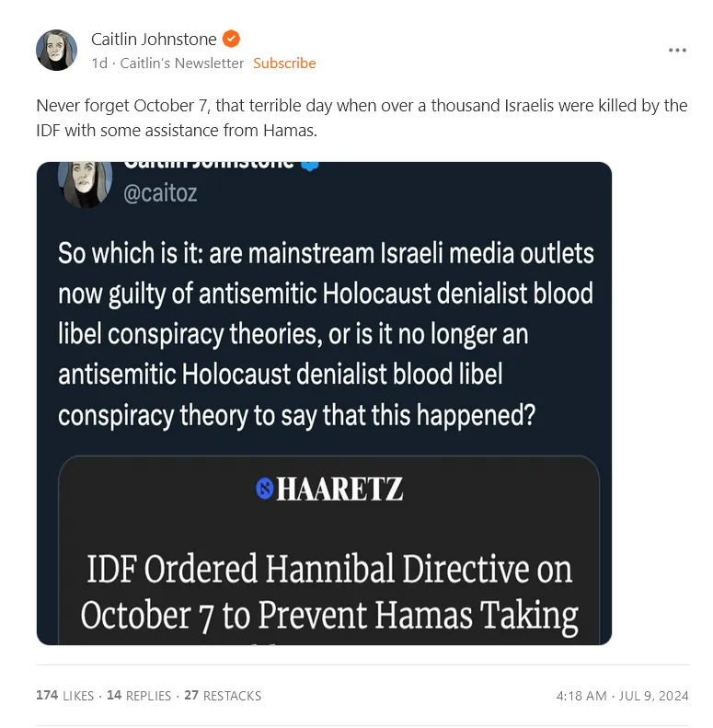The height and width of the screenshot is (728, 713).
Task: Open Caitlin Johnstone's profile avatar
Action: [x=57, y=50]
